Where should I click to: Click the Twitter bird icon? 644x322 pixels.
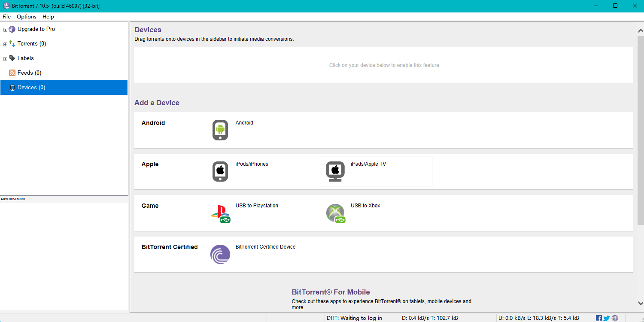[x=607, y=318]
